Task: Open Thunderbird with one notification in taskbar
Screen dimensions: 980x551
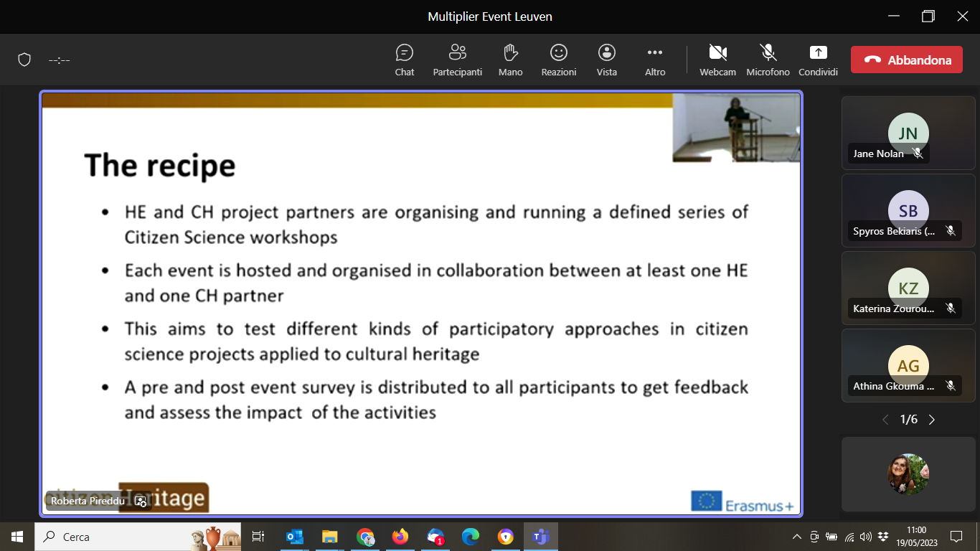Action: pyautogui.click(x=435, y=537)
